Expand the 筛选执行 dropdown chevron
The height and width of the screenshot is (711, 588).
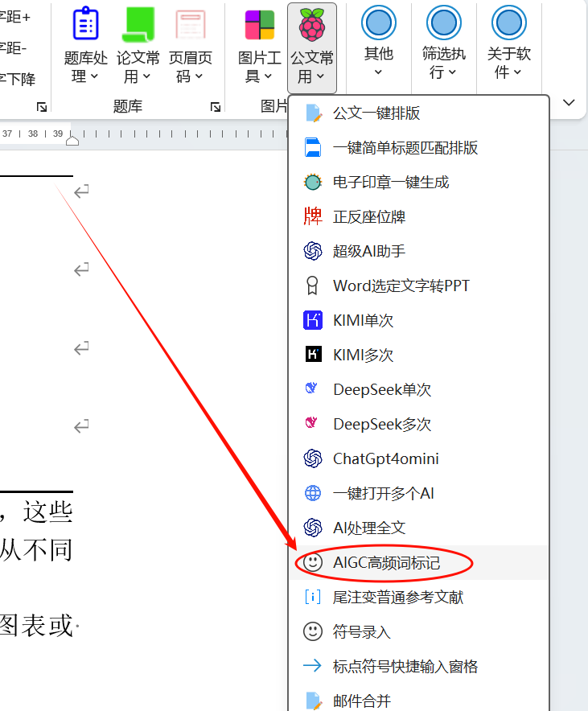452,72
